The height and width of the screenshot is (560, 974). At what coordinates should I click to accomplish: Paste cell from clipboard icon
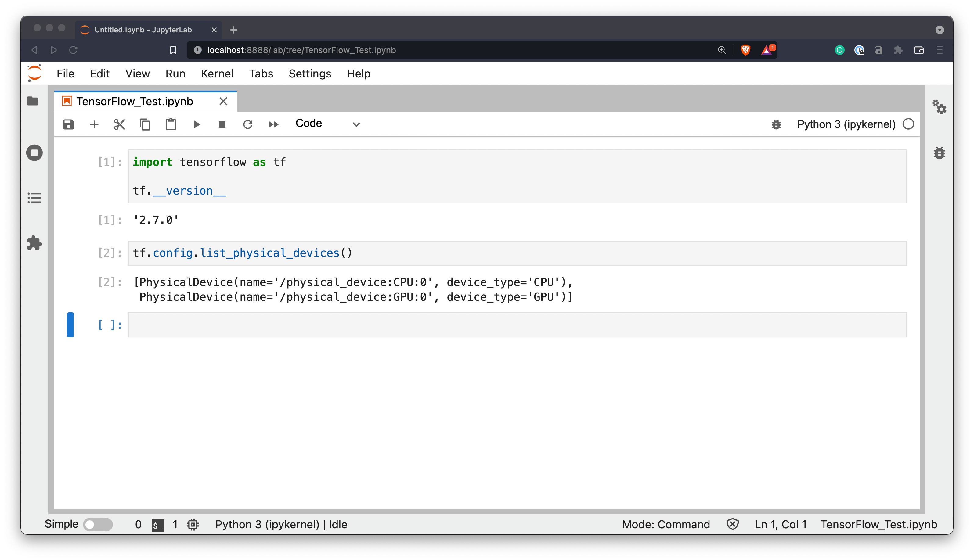pos(171,124)
